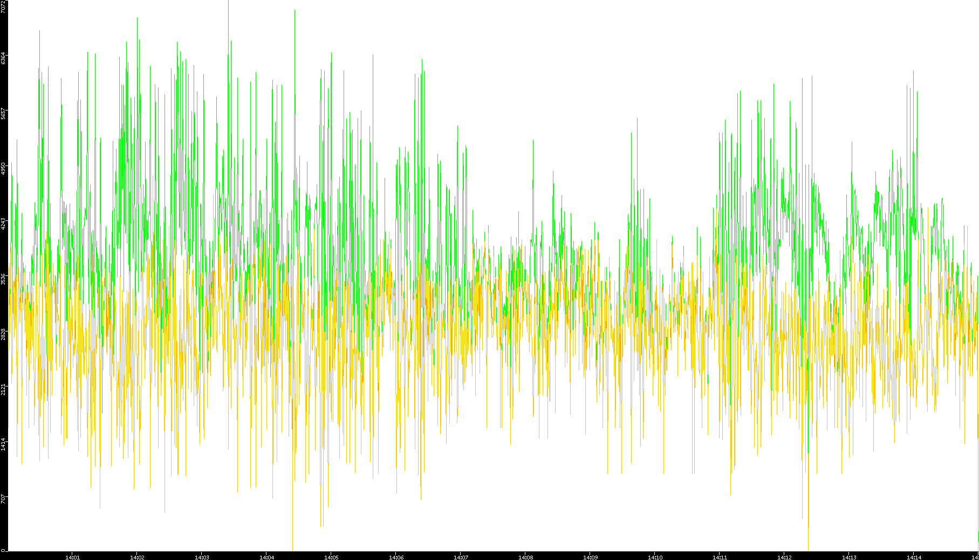Image resolution: width=979 pixels, height=560 pixels.
Task: Select the 707 vertical axis label
Action: [x=4, y=498]
